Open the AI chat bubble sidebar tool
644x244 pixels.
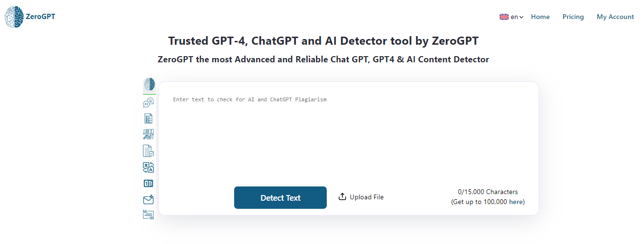pos(149,102)
